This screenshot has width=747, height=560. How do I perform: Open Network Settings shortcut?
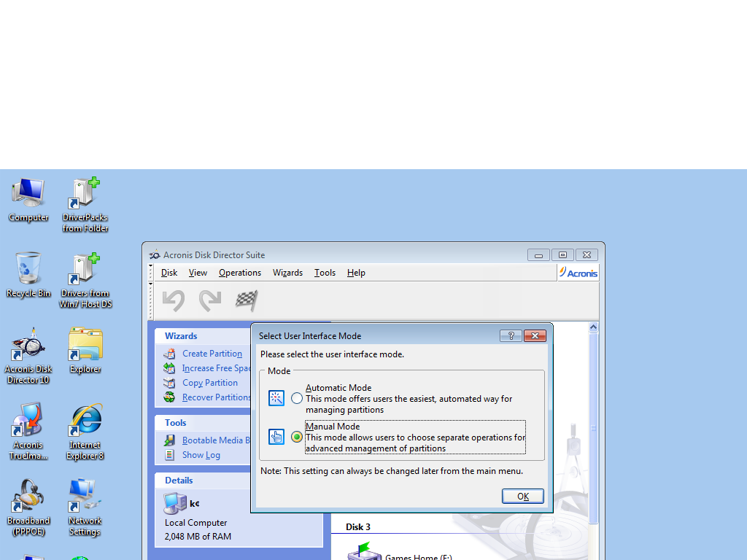pyautogui.click(x=85, y=507)
